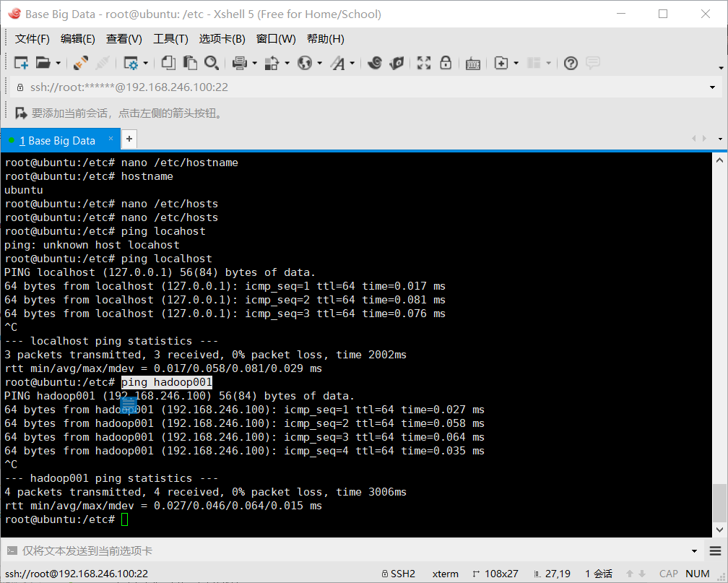The image size is (728, 583).
Task: Click the 108x27 terminal size status
Action: (x=495, y=574)
